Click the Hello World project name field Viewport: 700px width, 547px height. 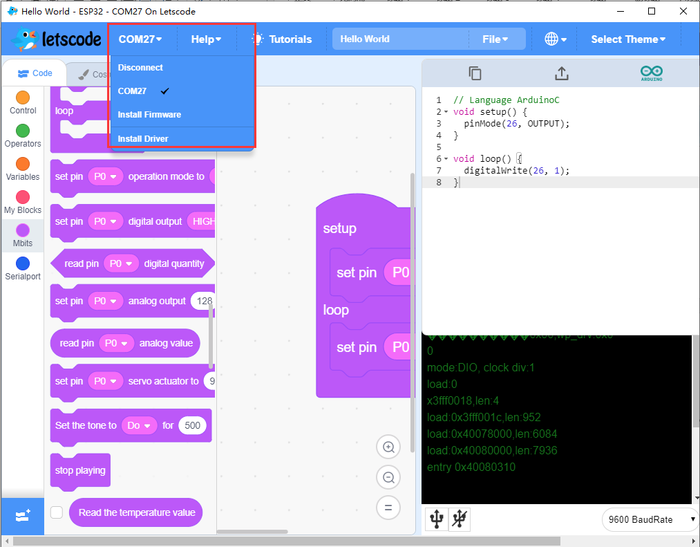coord(400,40)
